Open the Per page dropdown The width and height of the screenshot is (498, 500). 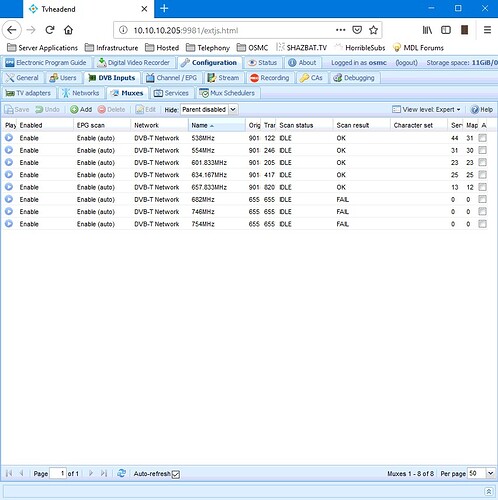pos(490,473)
